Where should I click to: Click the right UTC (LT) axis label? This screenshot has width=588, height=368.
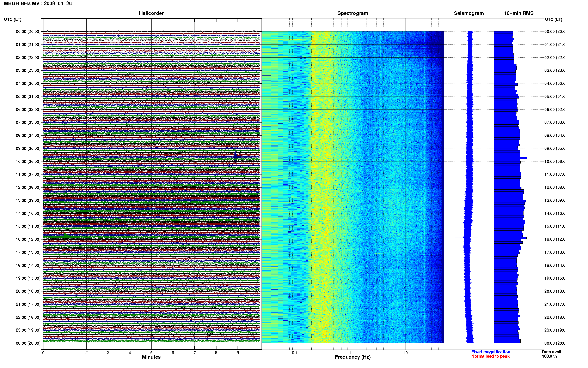click(x=553, y=19)
